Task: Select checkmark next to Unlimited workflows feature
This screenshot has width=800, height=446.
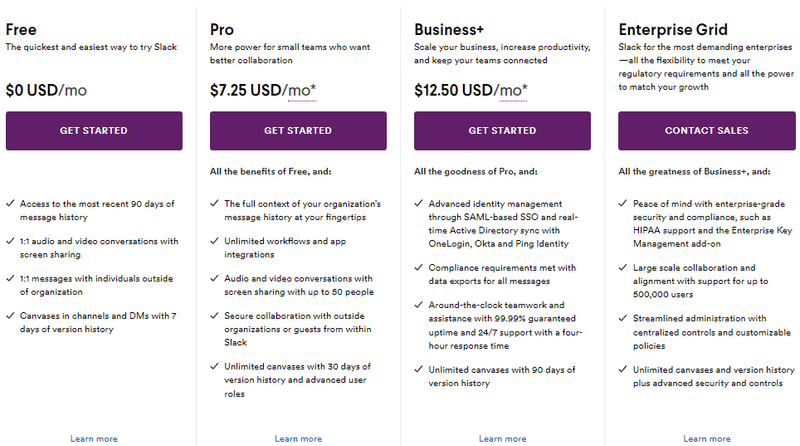Action: pyautogui.click(x=214, y=241)
